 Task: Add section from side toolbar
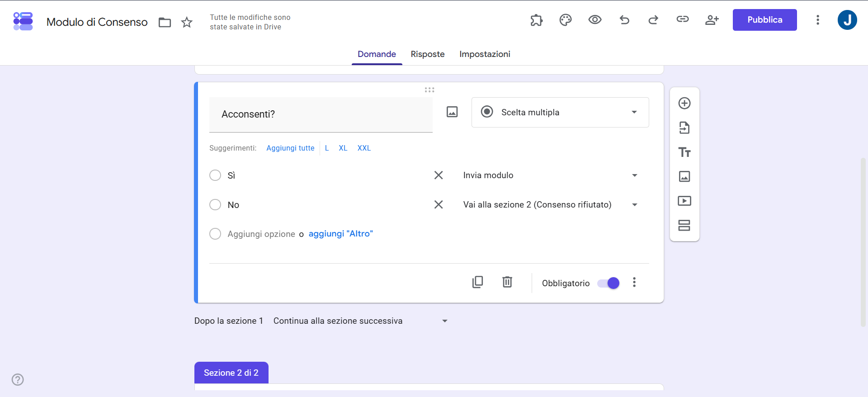click(x=684, y=225)
